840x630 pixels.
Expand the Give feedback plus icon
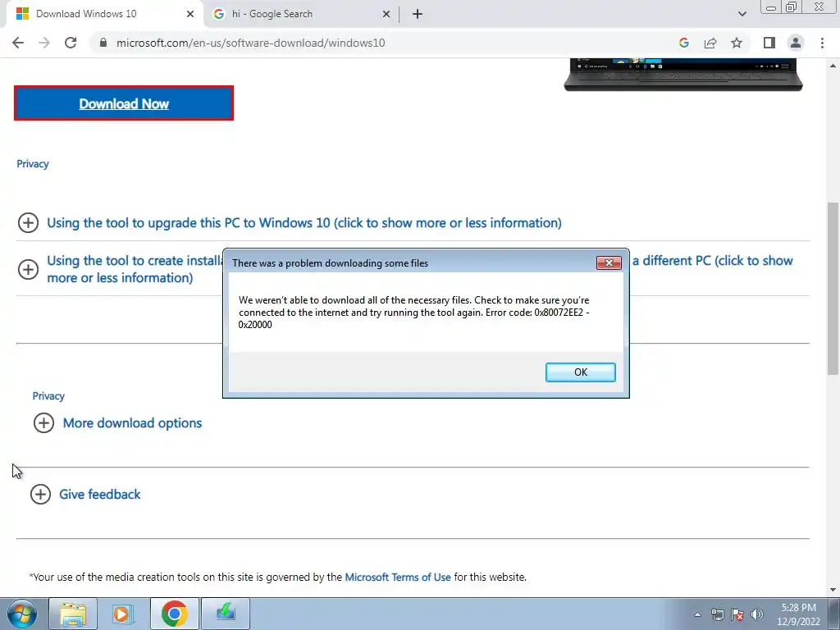40,494
